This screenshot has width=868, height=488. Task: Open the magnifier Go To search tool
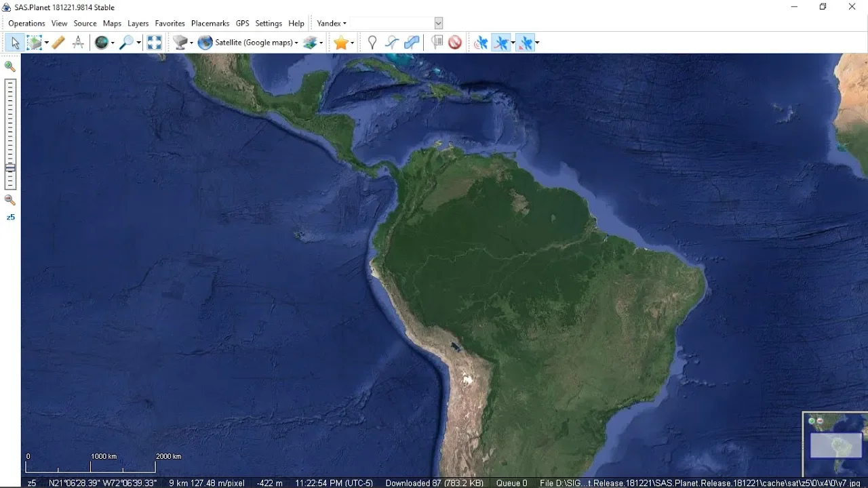tap(126, 43)
